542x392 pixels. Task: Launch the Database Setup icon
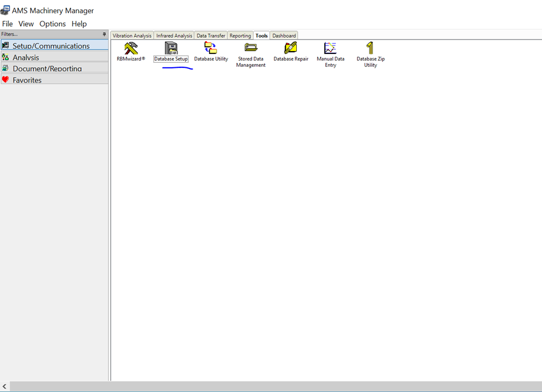[171, 48]
